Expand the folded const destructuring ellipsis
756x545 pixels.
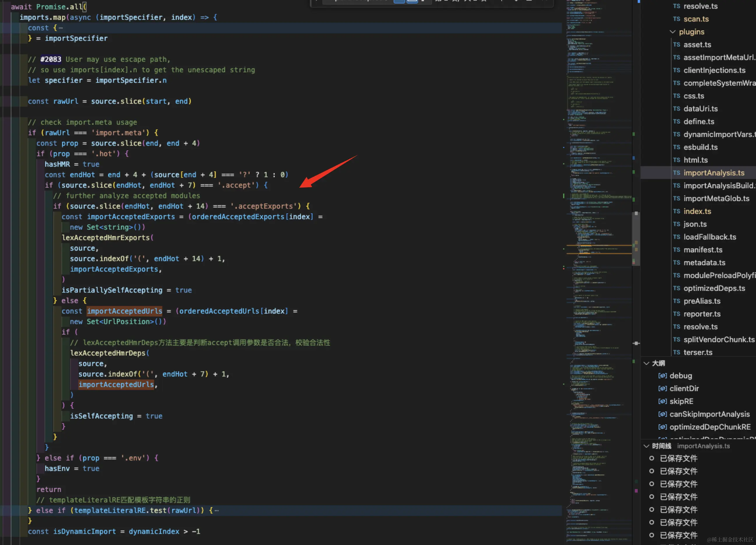pyautogui.click(x=61, y=28)
